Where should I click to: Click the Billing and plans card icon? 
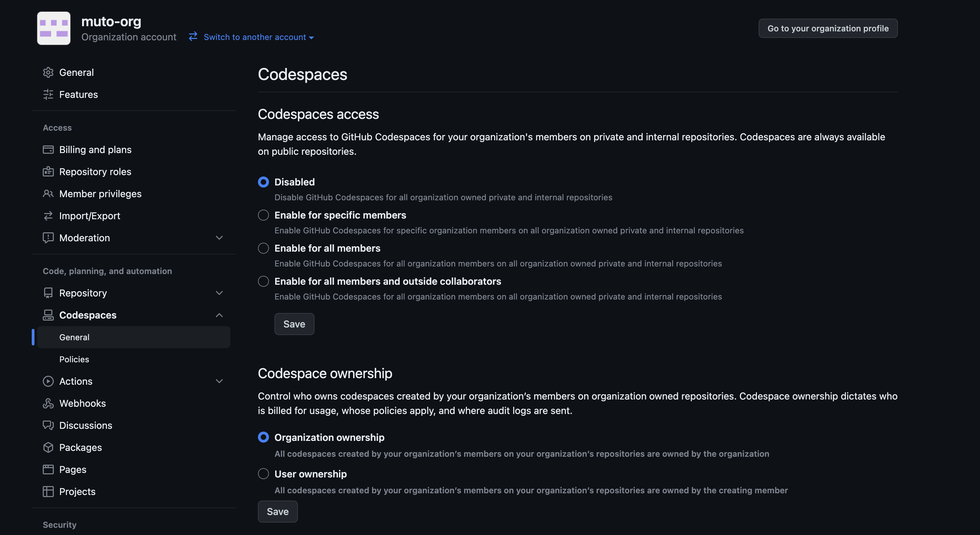point(48,150)
